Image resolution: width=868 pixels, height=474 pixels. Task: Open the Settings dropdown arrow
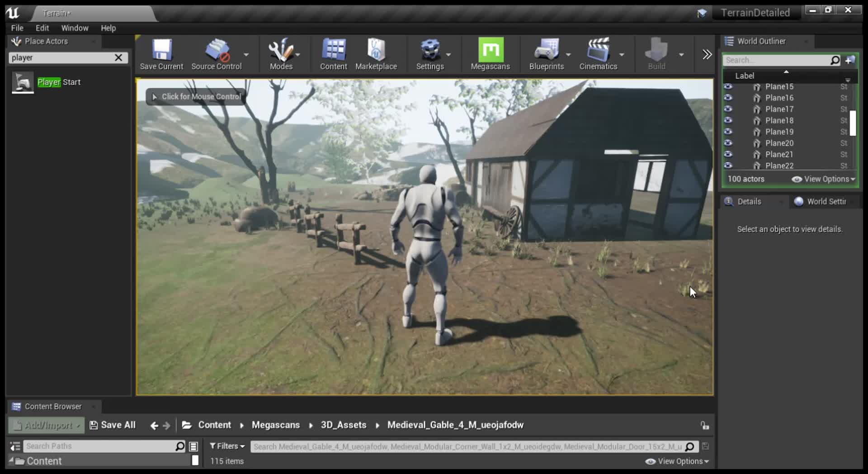448,54
